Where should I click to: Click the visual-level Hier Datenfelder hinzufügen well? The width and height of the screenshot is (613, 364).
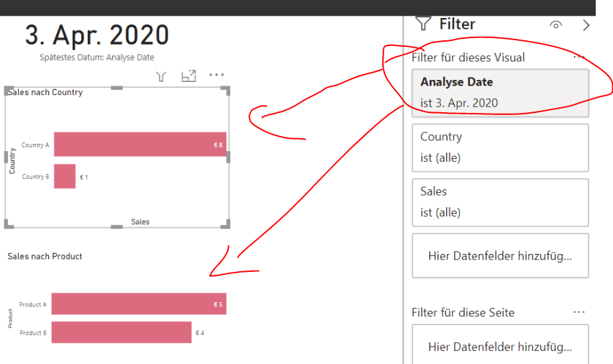(500, 255)
